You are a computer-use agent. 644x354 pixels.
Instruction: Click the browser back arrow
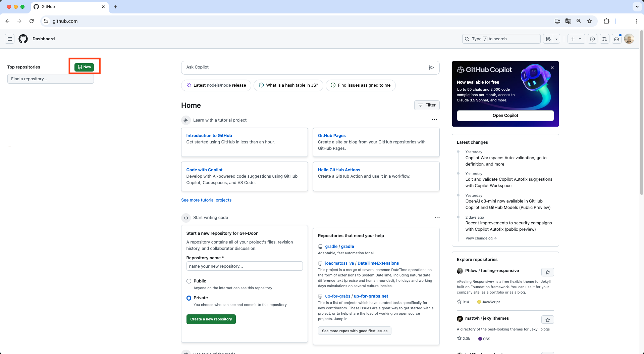(7, 21)
